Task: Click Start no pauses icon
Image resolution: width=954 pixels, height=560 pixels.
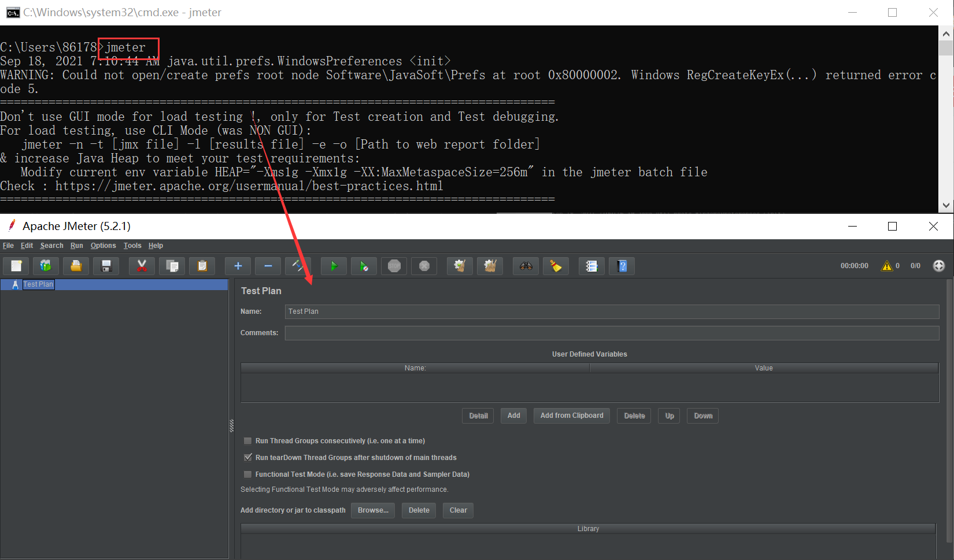Action: click(x=364, y=266)
